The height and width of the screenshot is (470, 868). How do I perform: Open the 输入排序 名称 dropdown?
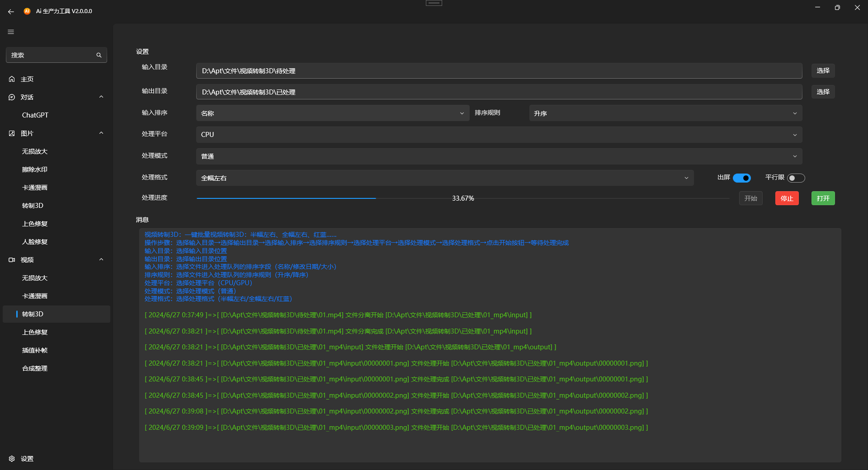click(x=332, y=113)
